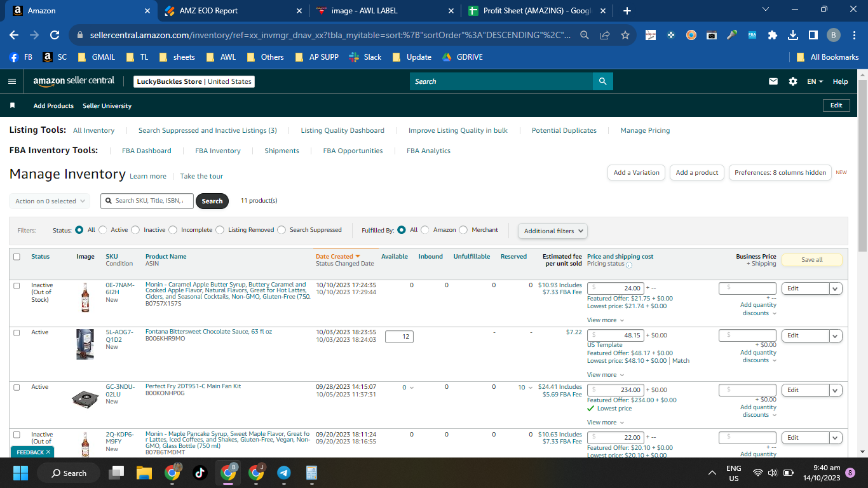The image size is (868, 488).
Task: Go back to the previous page
Action: click(x=14, y=36)
